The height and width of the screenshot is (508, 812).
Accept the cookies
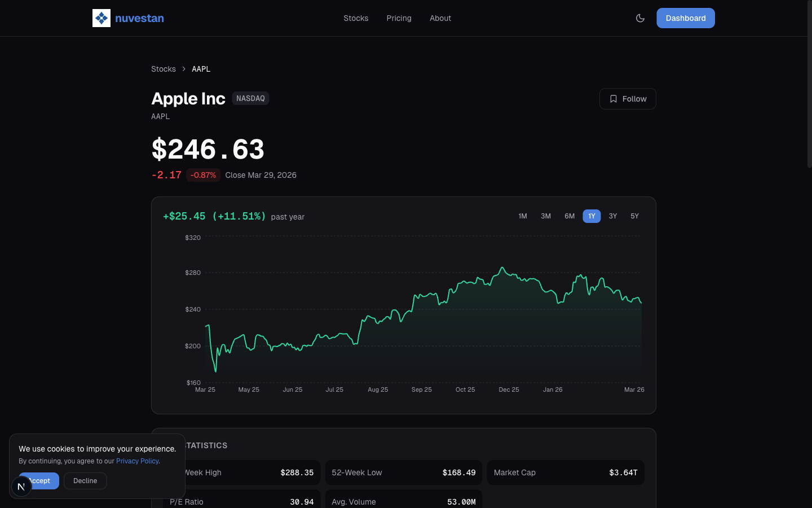click(39, 481)
